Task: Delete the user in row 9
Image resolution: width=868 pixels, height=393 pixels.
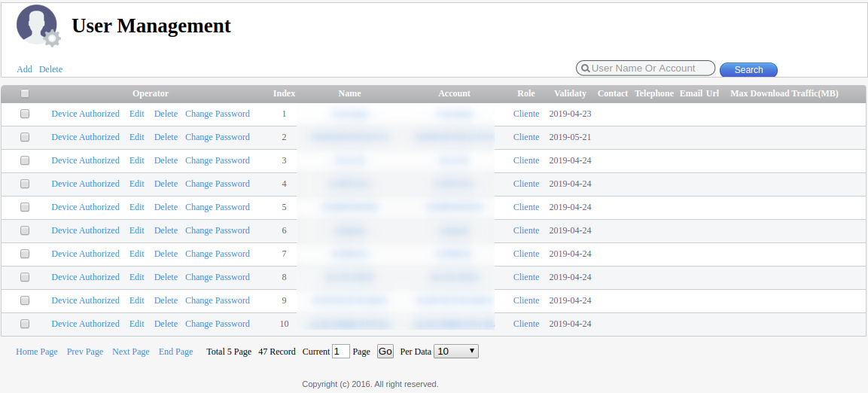Action: 166,301
